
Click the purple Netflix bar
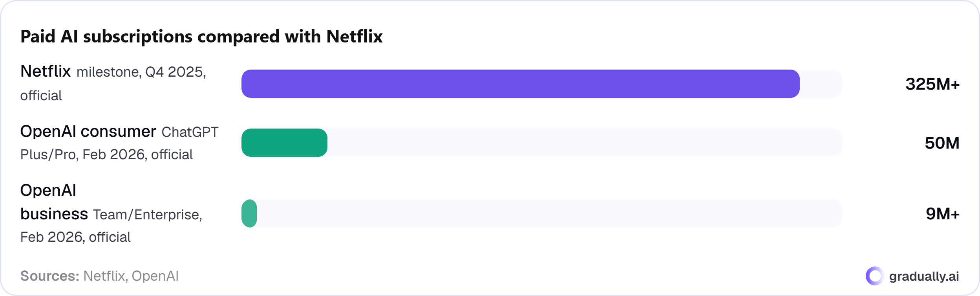point(520,84)
